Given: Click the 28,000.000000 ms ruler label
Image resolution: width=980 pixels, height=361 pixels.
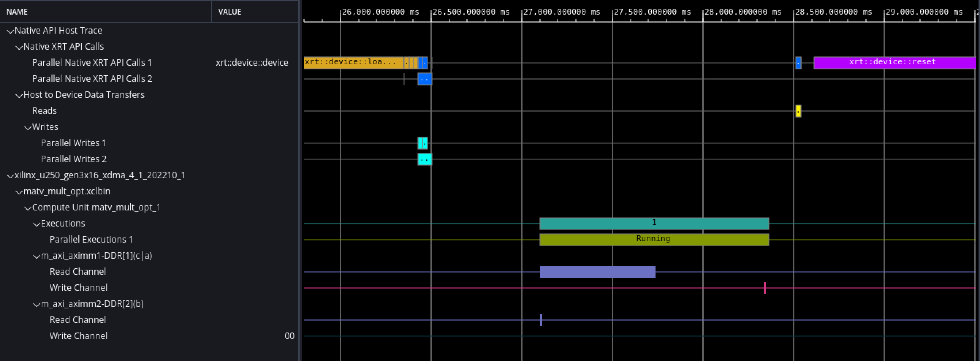Looking at the screenshot, I should point(742,12).
